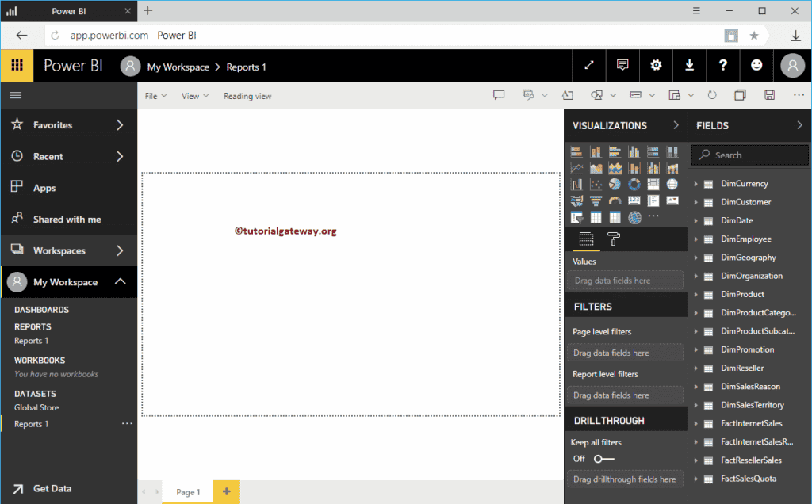Image resolution: width=812 pixels, height=504 pixels.
Task: Select the waterfall chart visualization
Action: point(576,184)
